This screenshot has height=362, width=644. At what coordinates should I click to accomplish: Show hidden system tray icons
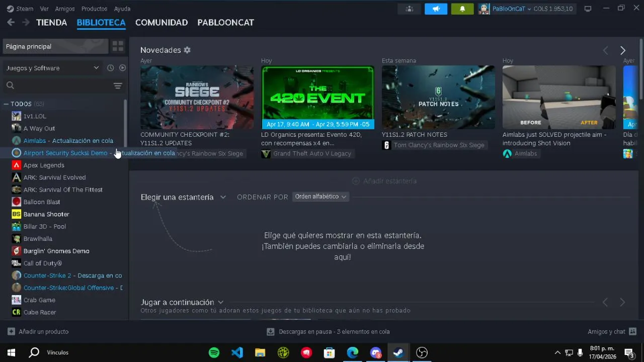pyautogui.click(x=557, y=352)
